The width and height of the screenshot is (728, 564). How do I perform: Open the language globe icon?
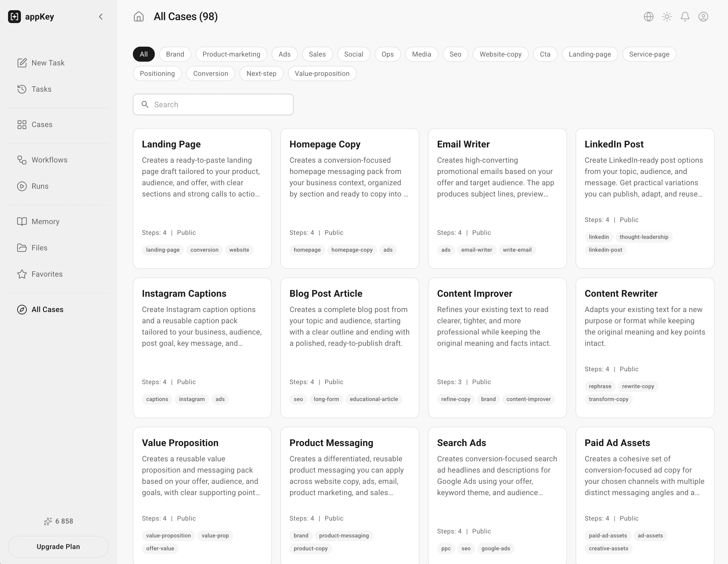tap(648, 17)
